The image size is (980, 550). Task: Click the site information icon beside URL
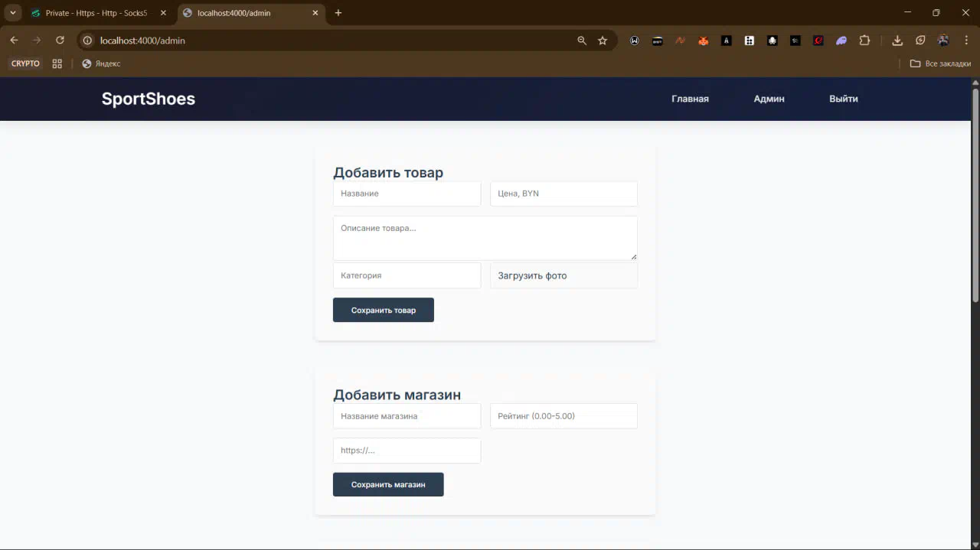point(87,41)
